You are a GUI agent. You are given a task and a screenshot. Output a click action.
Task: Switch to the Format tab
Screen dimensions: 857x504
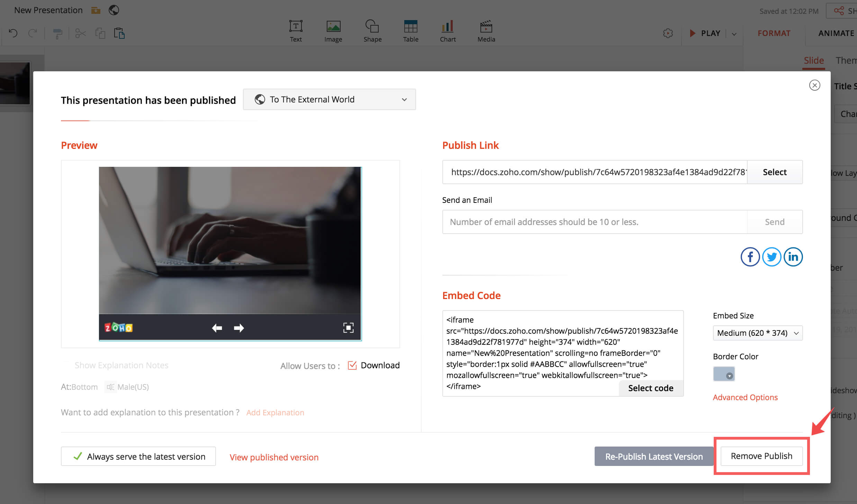point(774,33)
